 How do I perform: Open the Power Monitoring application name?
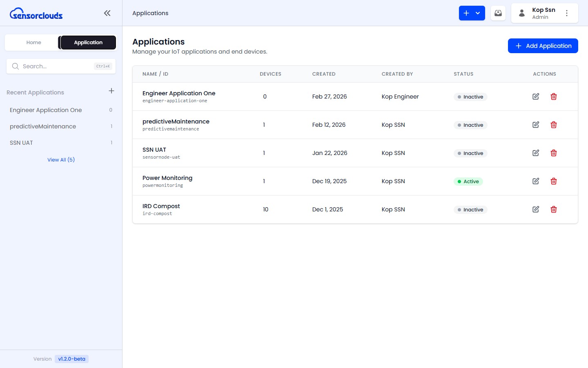click(167, 178)
